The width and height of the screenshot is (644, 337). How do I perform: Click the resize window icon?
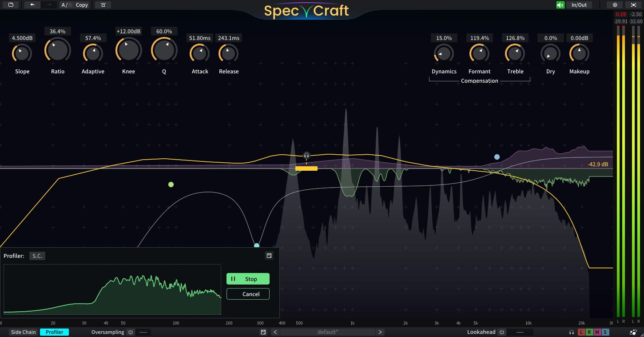pos(633,5)
